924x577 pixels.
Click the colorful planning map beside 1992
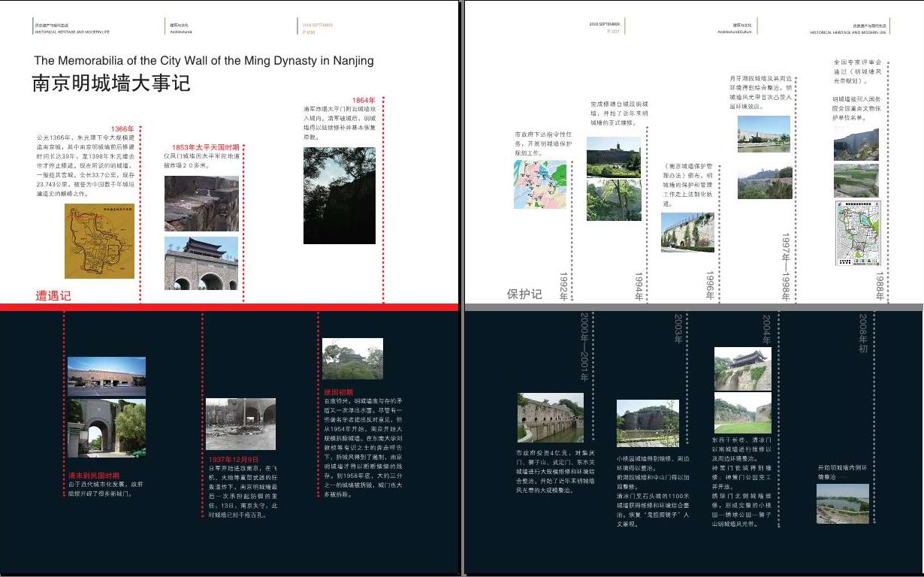[x=540, y=184]
